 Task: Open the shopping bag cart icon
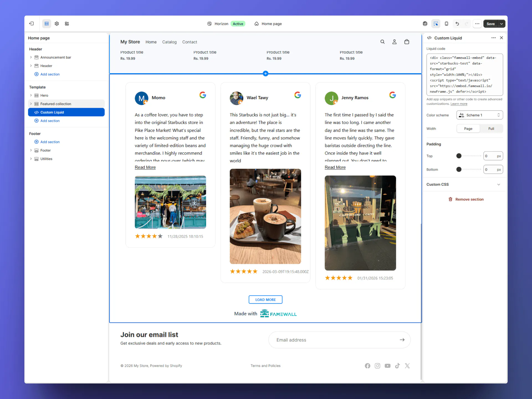click(x=406, y=42)
